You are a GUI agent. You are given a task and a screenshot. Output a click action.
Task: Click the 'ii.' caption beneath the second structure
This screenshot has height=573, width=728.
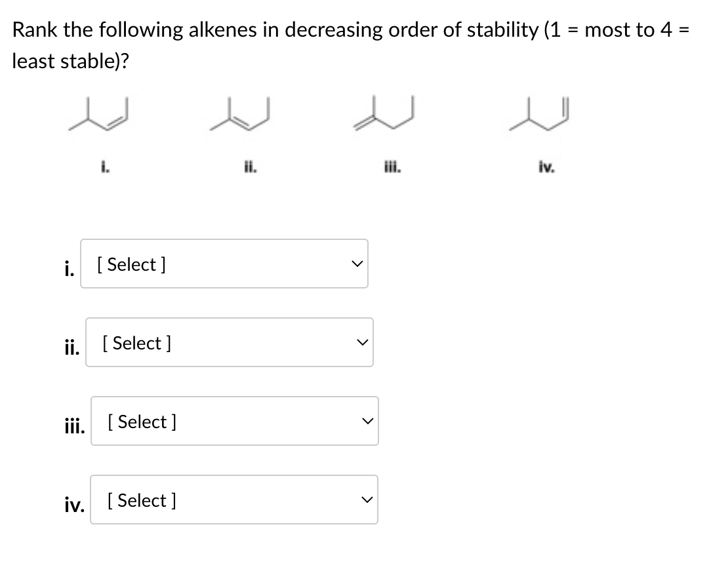coord(249,166)
